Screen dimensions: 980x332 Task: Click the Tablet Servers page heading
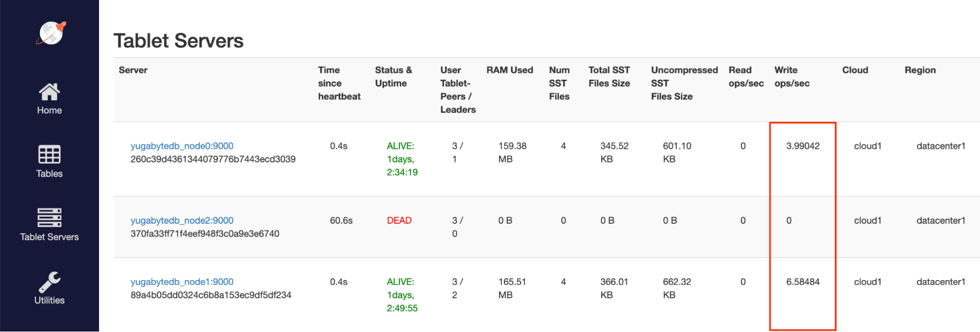click(178, 41)
